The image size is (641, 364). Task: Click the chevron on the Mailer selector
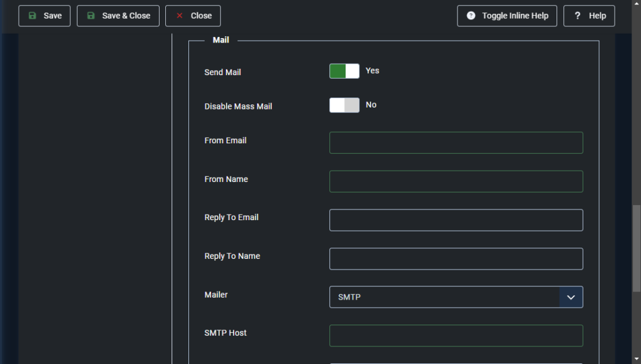point(571,297)
